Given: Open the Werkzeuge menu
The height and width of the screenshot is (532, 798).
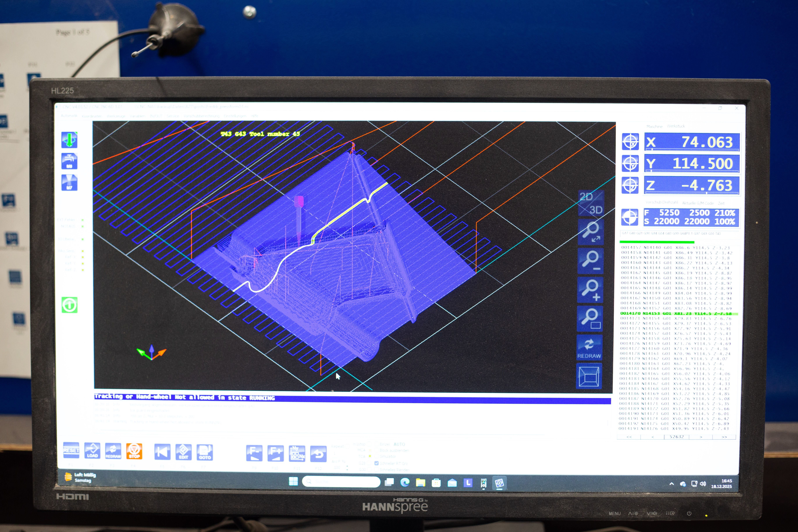Looking at the screenshot, I should (116, 116).
